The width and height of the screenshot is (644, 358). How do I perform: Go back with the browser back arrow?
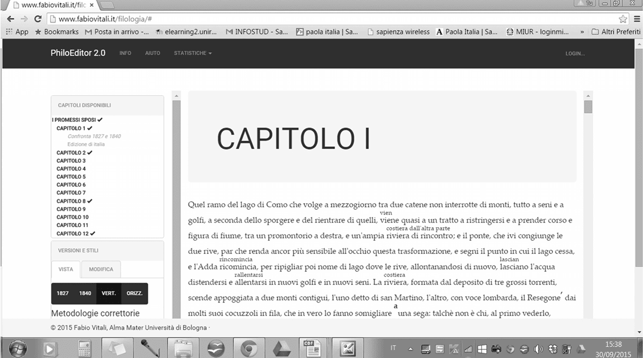click(11, 19)
